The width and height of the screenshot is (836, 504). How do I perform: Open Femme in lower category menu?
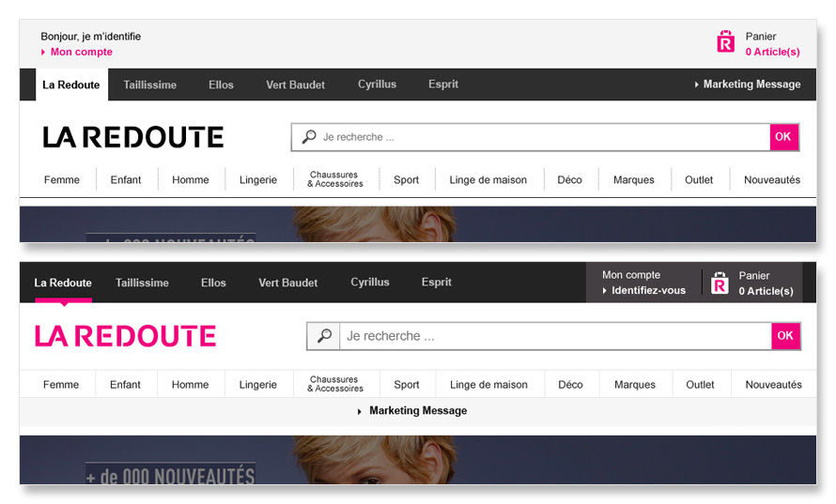pyautogui.click(x=61, y=385)
